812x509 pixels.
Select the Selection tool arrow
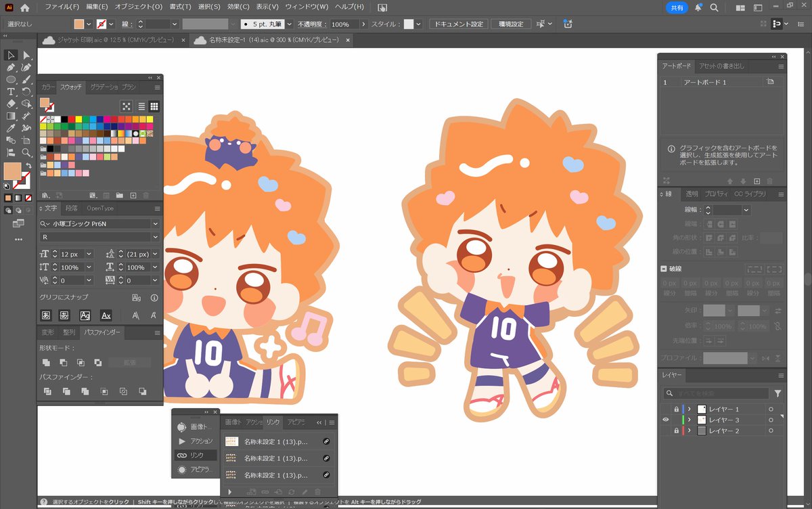click(x=12, y=56)
